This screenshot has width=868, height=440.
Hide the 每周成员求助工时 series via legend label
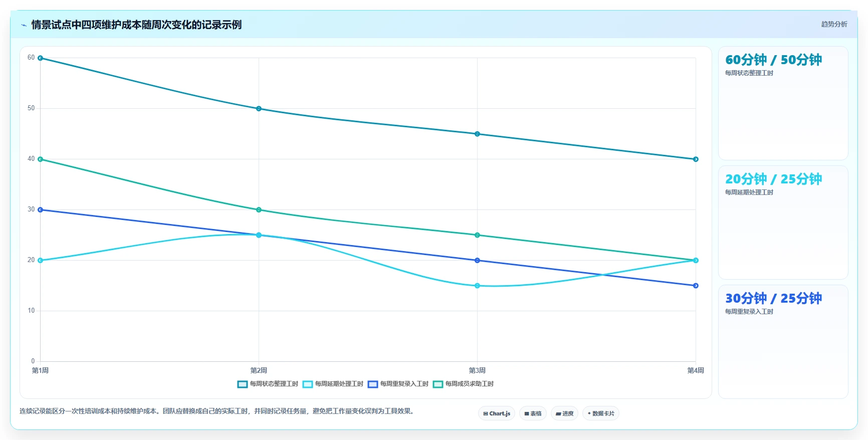(x=470, y=384)
